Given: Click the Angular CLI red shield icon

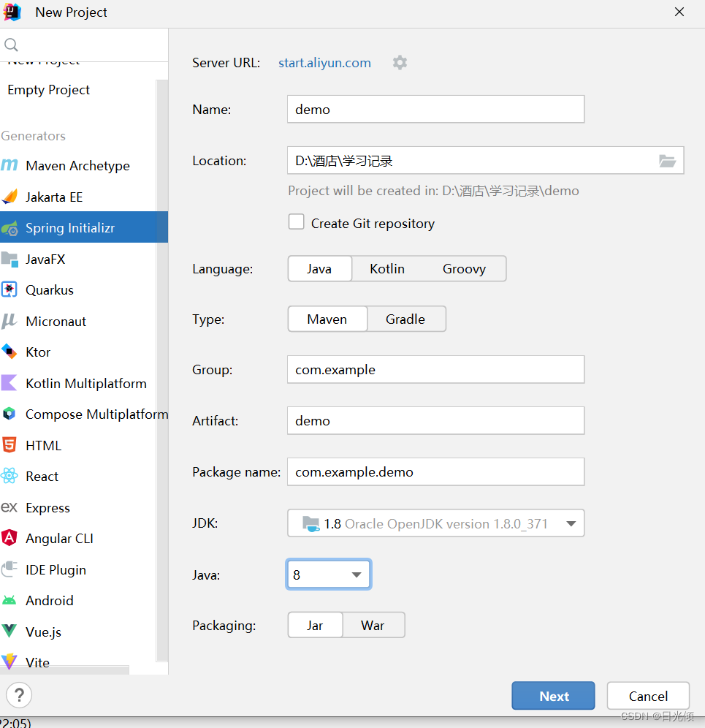Looking at the screenshot, I should tap(9, 538).
